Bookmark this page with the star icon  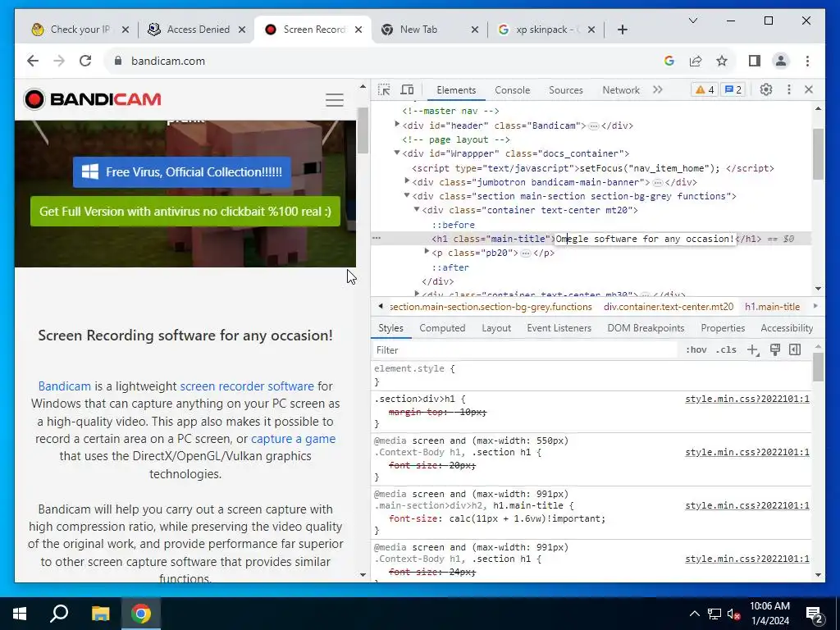pyautogui.click(x=722, y=61)
